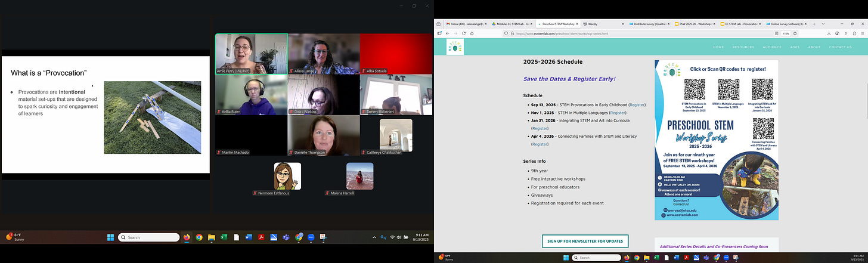The width and height of the screenshot is (868, 263).
Task: Click Firefox in the right-side taskbar
Action: [627, 258]
